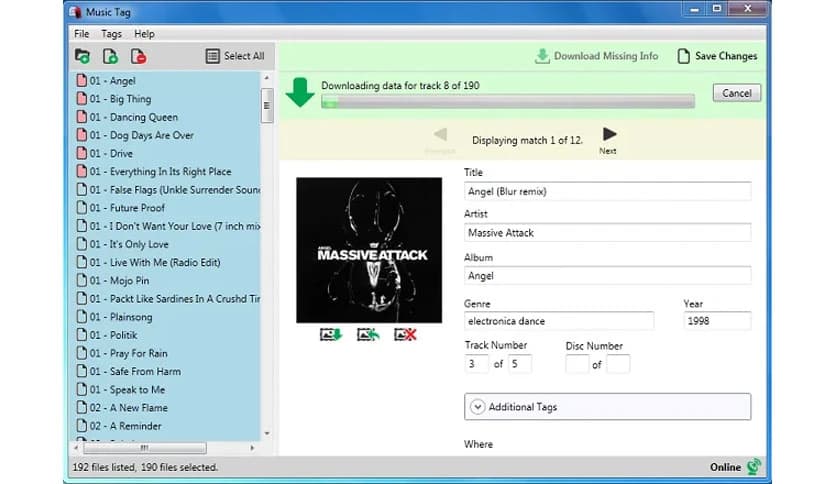Open the Help menu

pyautogui.click(x=144, y=34)
